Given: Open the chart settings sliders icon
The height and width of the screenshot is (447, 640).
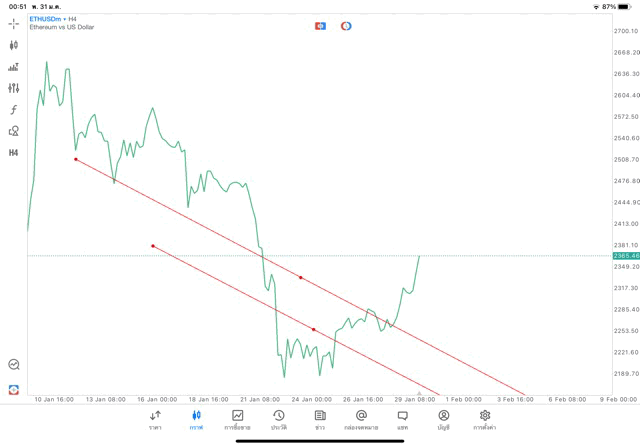Looking at the screenshot, I should [14, 88].
